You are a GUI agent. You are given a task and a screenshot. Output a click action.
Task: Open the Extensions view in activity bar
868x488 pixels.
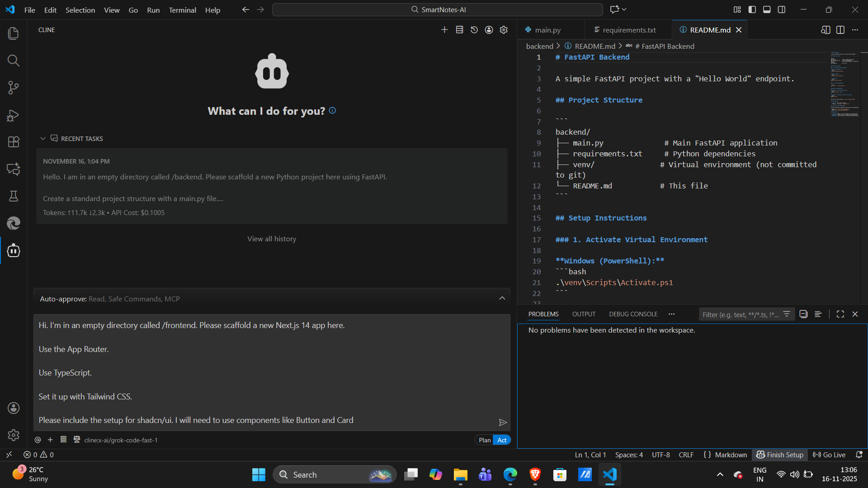click(x=14, y=142)
